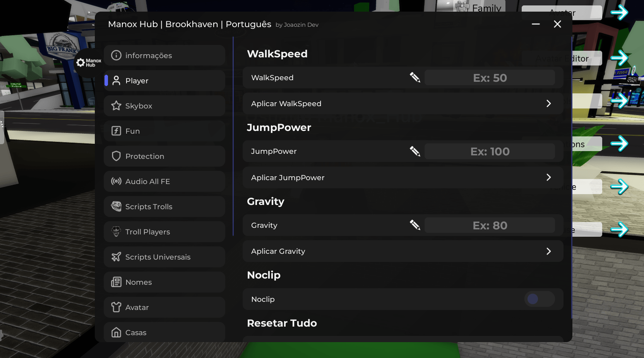Switch to the Fun tab
The width and height of the screenshot is (644, 358).
click(164, 131)
